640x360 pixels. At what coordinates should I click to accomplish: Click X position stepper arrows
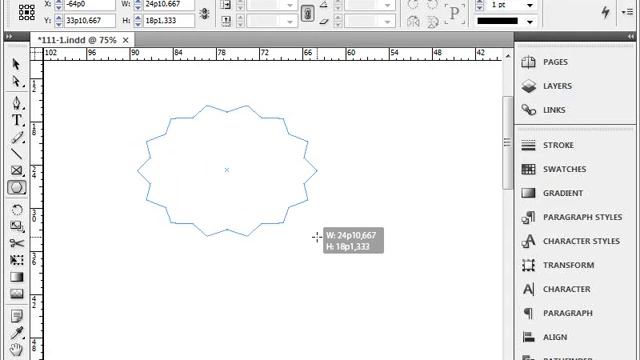click(59, 5)
